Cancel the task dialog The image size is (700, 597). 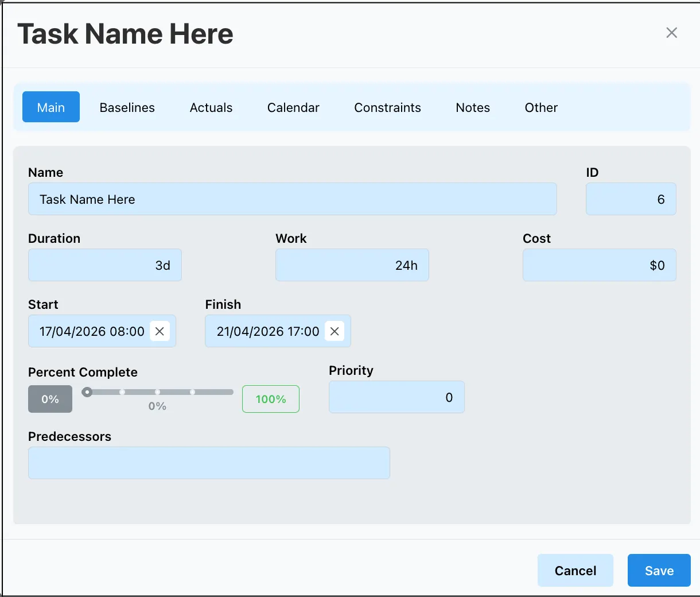575,571
